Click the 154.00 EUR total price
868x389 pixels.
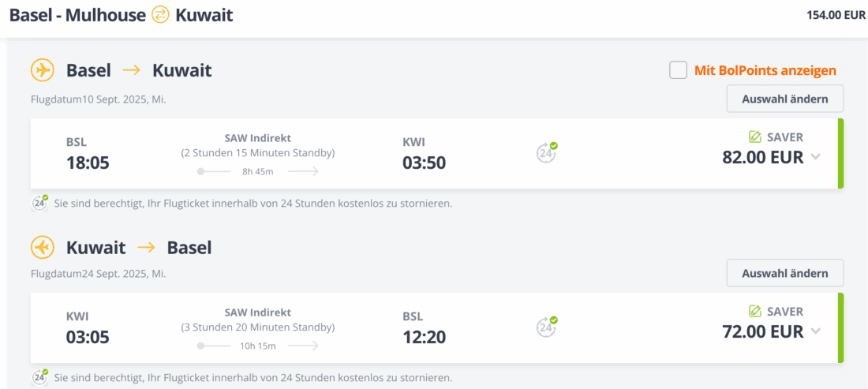(836, 15)
